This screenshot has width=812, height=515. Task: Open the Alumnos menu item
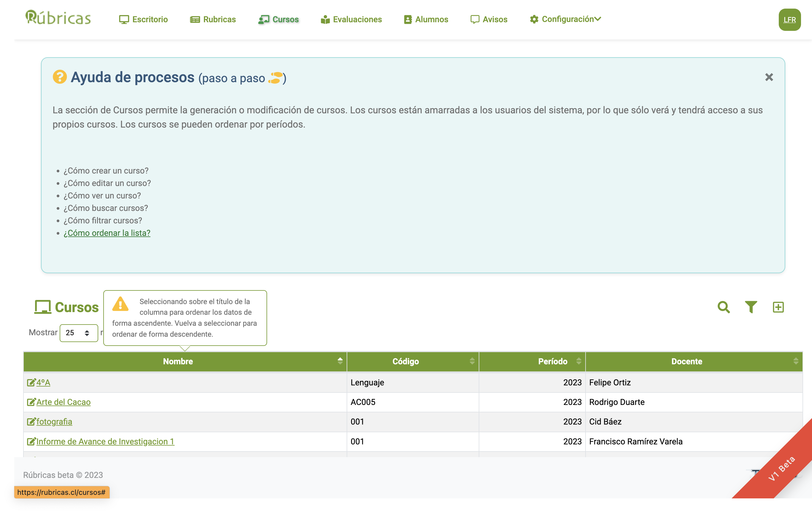coord(426,19)
